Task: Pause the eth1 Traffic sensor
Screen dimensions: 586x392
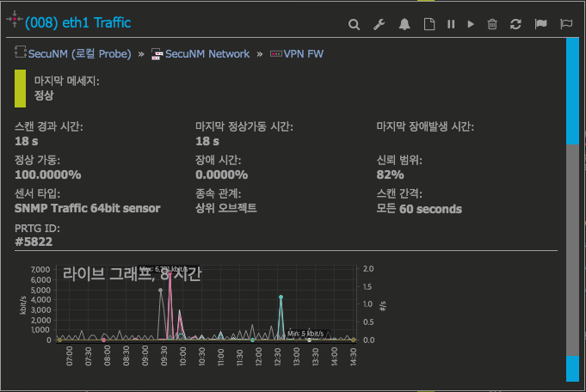Action: [451, 24]
